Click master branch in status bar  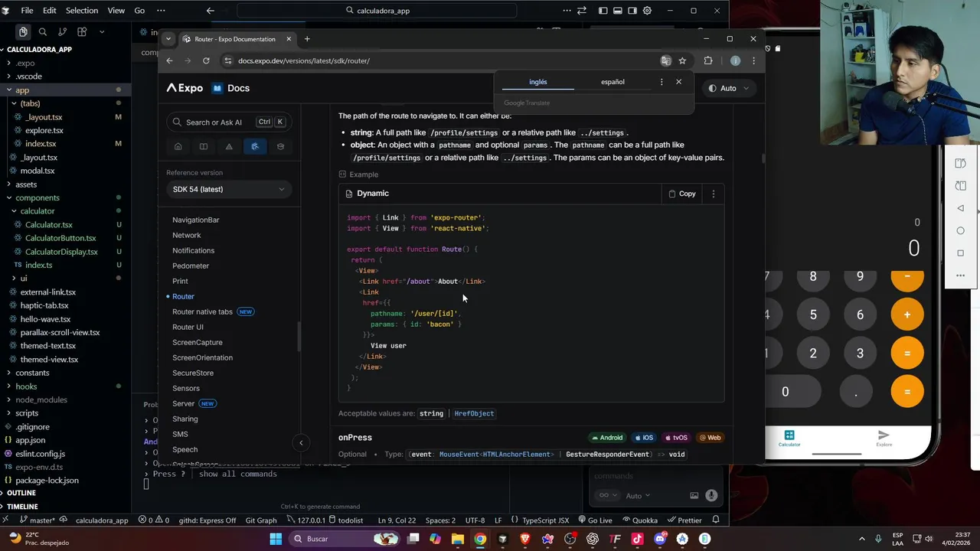pyautogui.click(x=37, y=520)
